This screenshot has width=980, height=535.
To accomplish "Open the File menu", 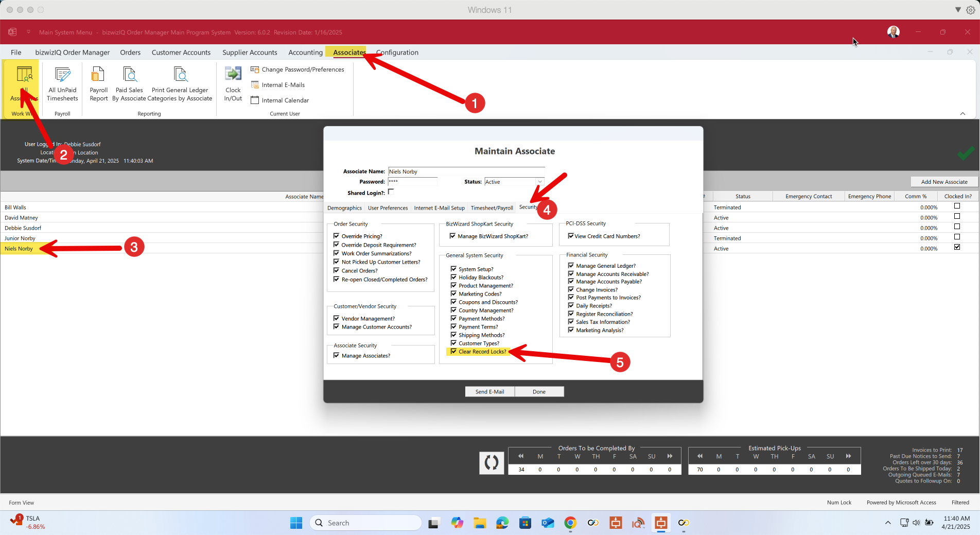I will point(16,53).
